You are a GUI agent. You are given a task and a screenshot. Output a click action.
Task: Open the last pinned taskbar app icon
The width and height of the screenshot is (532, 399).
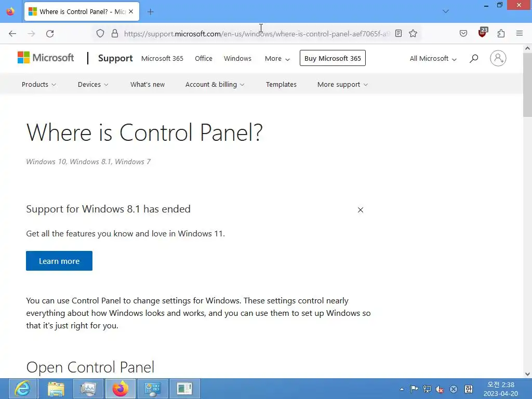click(185, 389)
